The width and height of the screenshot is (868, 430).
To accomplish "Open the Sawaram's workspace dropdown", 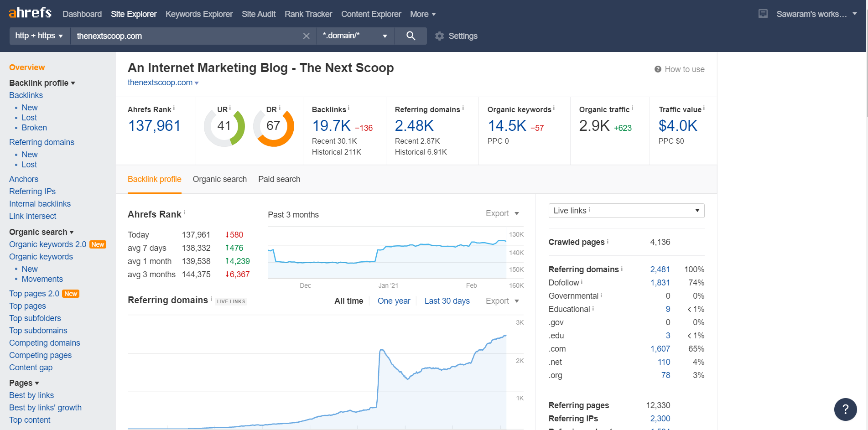I will pos(816,14).
